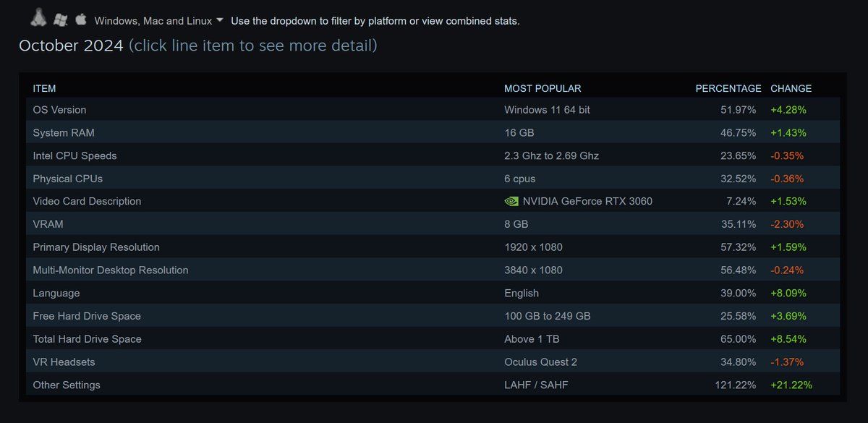Expand the OS Version line item
868x423 pixels.
click(x=433, y=110)
